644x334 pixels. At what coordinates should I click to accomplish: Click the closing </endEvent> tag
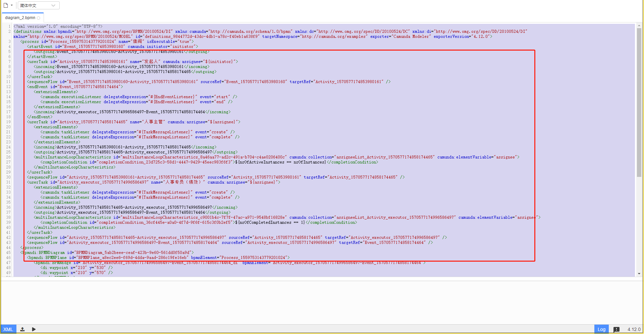point(40,117)
